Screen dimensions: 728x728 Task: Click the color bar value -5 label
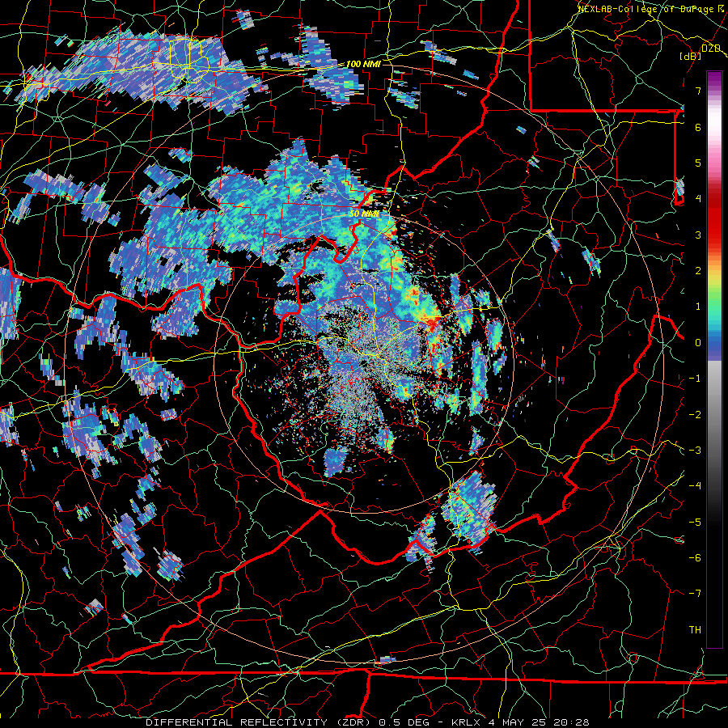pos(695,522)
